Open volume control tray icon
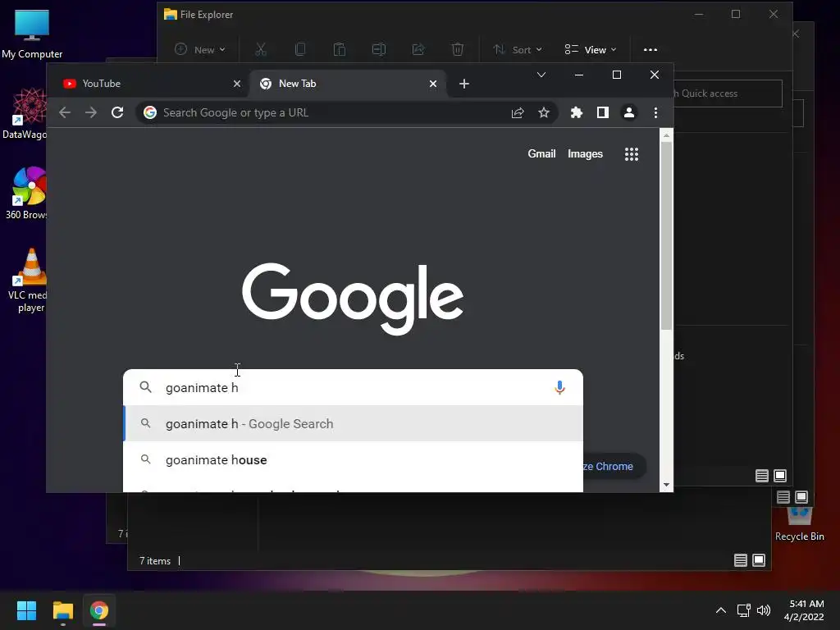The image size is (840, 630). pyautogui.click(x=764, y=610)
